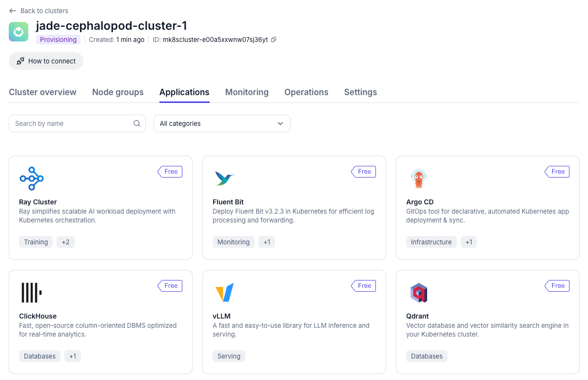Go to the Settings tab
588x380 pixels.
(x=360, y=92)
